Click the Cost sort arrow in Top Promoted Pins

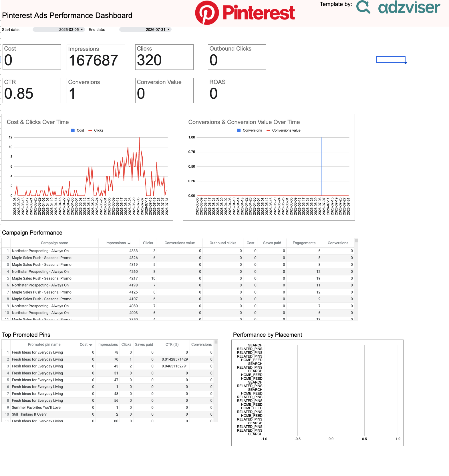click(91, 345)
